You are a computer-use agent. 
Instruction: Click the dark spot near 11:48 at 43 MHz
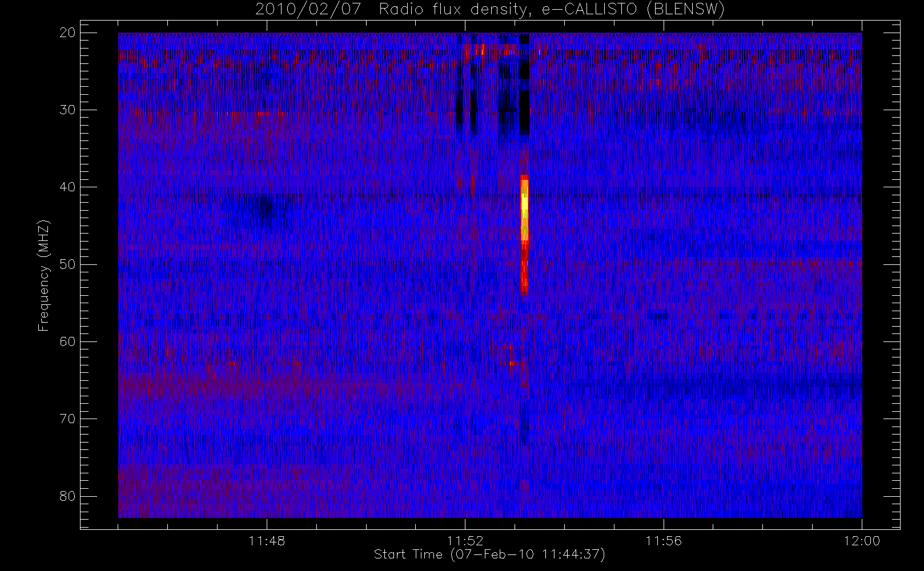(264, 210)
